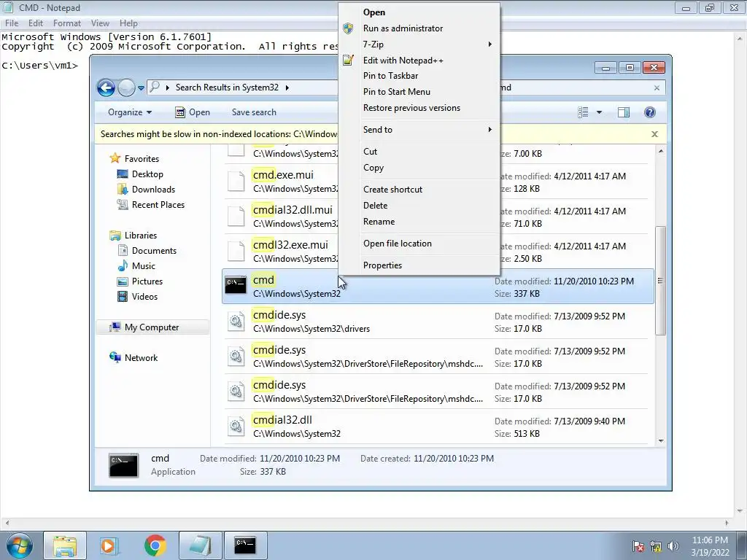Click the Run as administrator shield icon
747x560 pixels.
pos(348,28)
